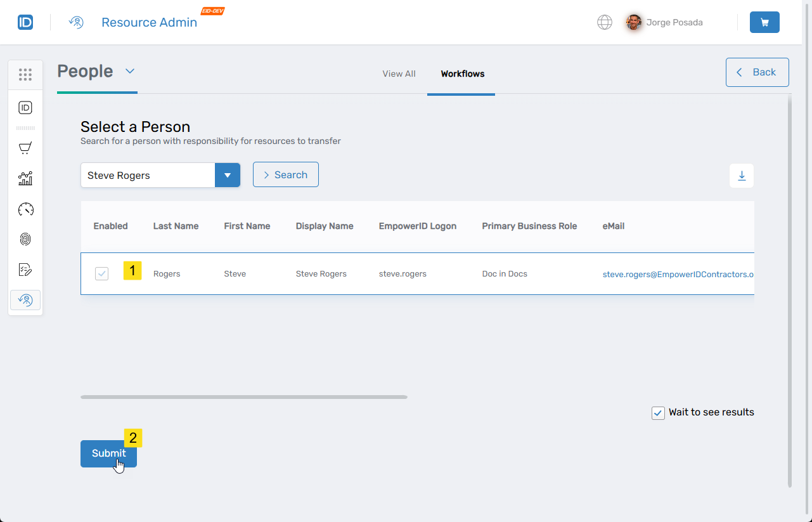Click the blue cart button in header
Image resolution: width=812 pixels, height=522 pixels.
pyautogui.click(x=764, y=22)
